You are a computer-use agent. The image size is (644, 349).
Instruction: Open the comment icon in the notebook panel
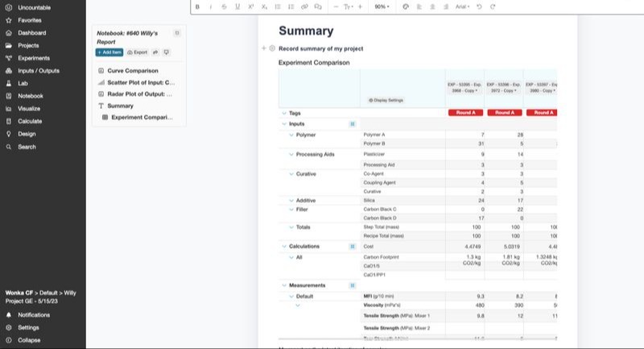[167, 52]
